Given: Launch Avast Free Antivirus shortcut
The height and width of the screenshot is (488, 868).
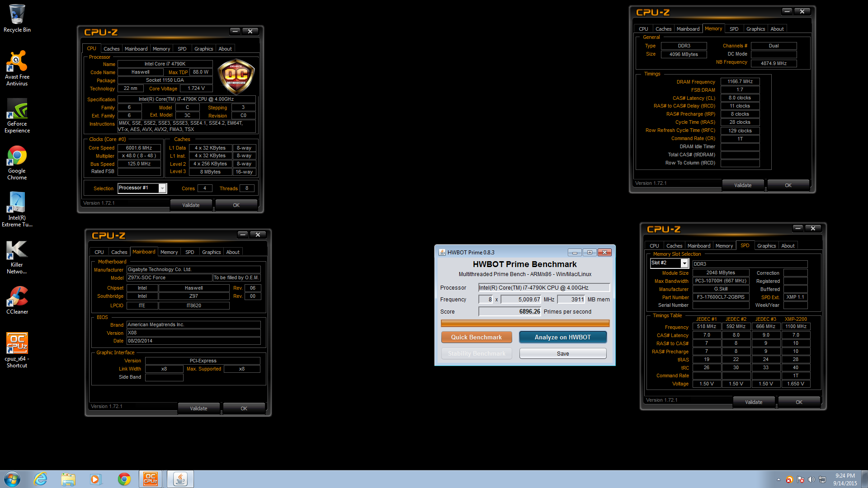Looking at the screenshot, I should pos(17,68).
